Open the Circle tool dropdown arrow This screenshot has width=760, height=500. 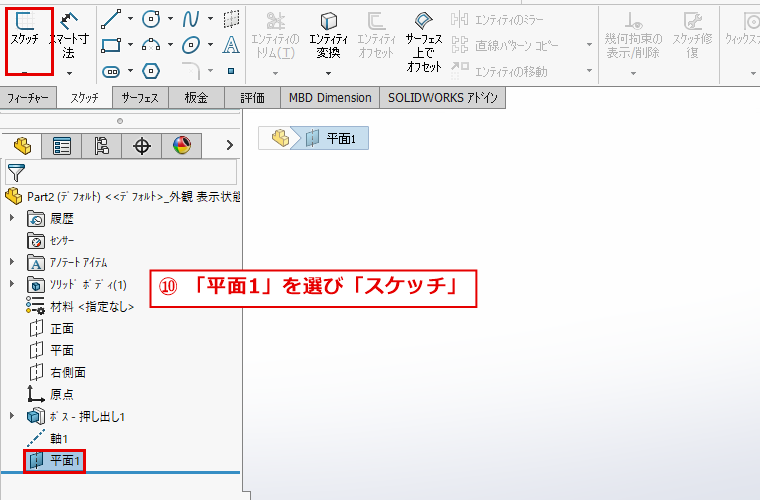(170, 19)
